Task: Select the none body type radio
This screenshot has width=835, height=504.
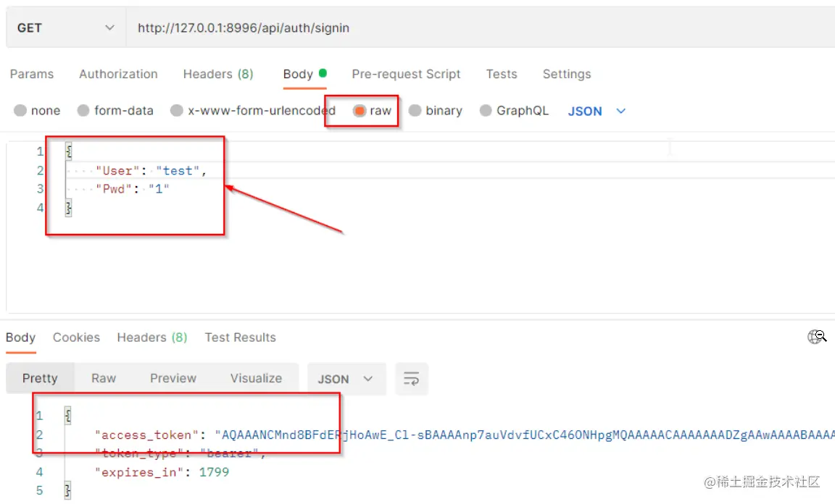Action: (x=20, y=110)
